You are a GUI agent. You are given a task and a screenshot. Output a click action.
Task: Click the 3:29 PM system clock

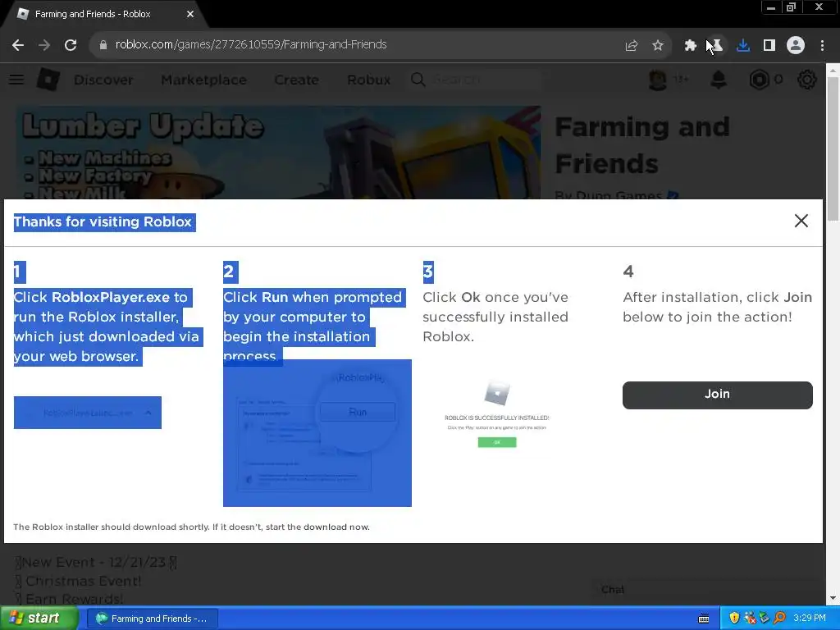coord(810,619)
